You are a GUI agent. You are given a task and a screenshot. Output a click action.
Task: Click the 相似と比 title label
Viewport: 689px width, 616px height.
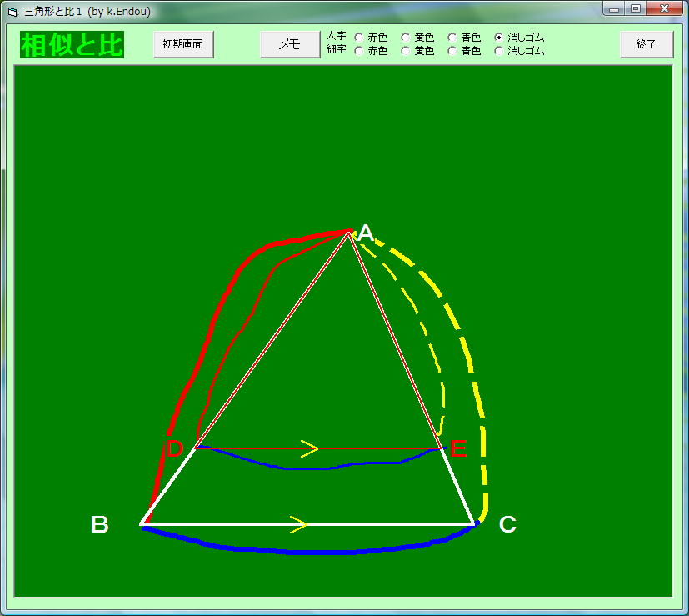tap(72, 44)
